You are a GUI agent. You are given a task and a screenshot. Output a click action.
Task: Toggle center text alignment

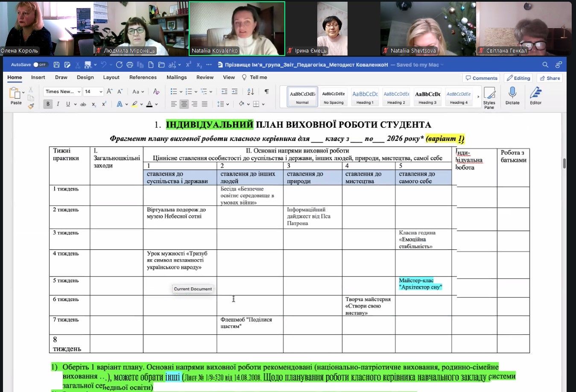(x=184, y=104)
